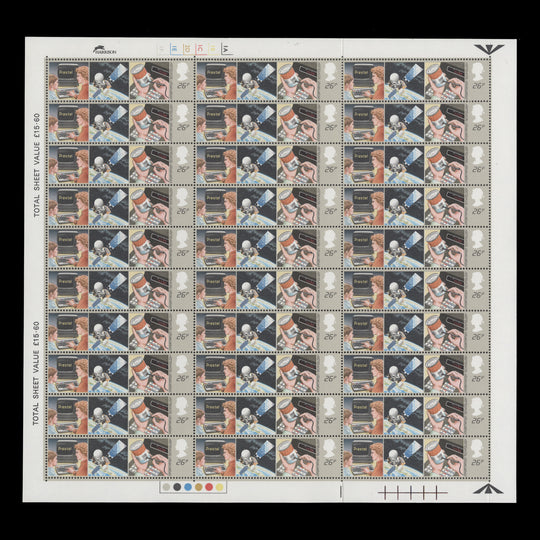Click the grey traffic light dot

coord(167,487)
